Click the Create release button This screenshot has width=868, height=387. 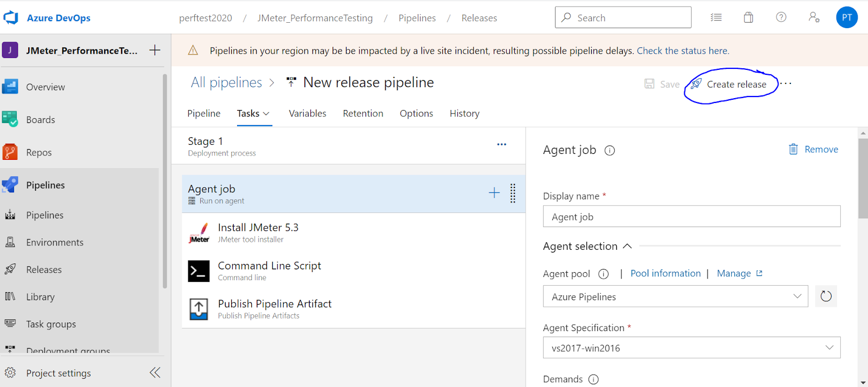pos(729,84)
